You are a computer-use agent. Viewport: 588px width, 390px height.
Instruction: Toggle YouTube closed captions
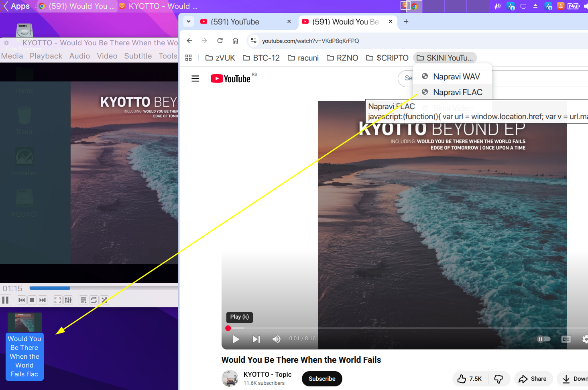[566, 339]
